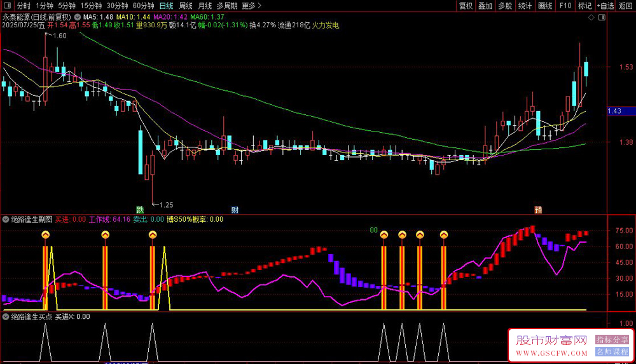Expand the 更多 periods menu
This screenshot has height=364, width=636.
click(251, 6)
